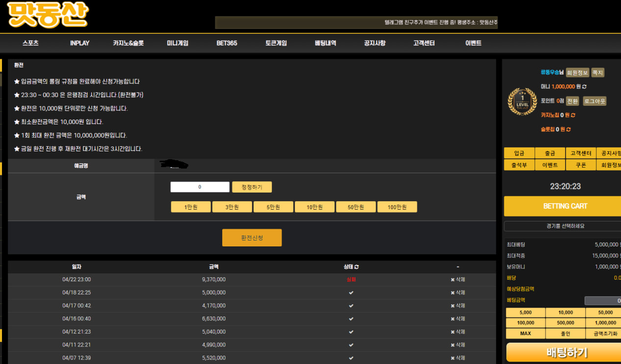This screenshot has height=364, width=621.
Task: Delete the 04/18 22:25 withdrawal entry
Action: click(458, 292)
